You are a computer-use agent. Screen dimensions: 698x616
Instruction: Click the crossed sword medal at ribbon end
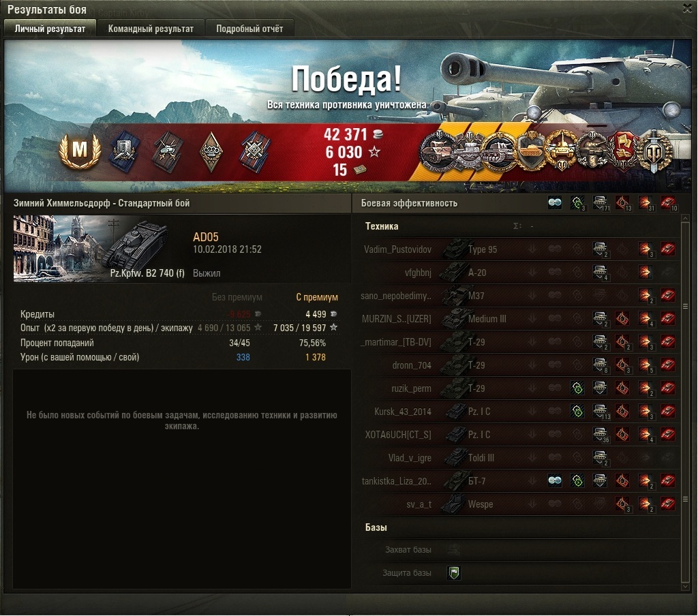click(x=653, y=151)
